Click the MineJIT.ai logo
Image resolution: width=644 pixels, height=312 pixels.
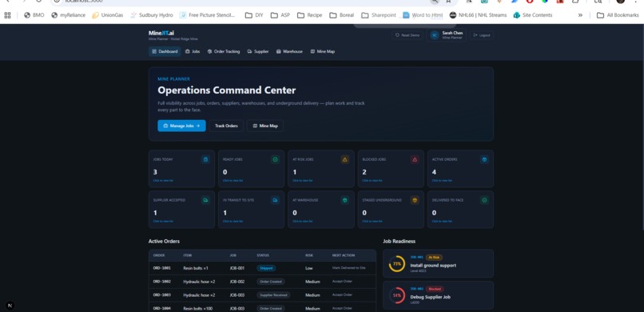(161, 33)
